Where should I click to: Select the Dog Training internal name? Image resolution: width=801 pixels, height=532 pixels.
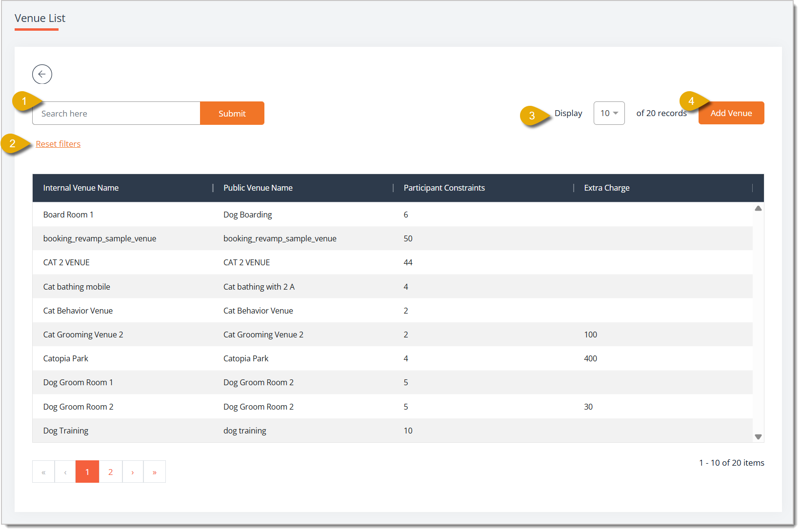click(66, 431)
